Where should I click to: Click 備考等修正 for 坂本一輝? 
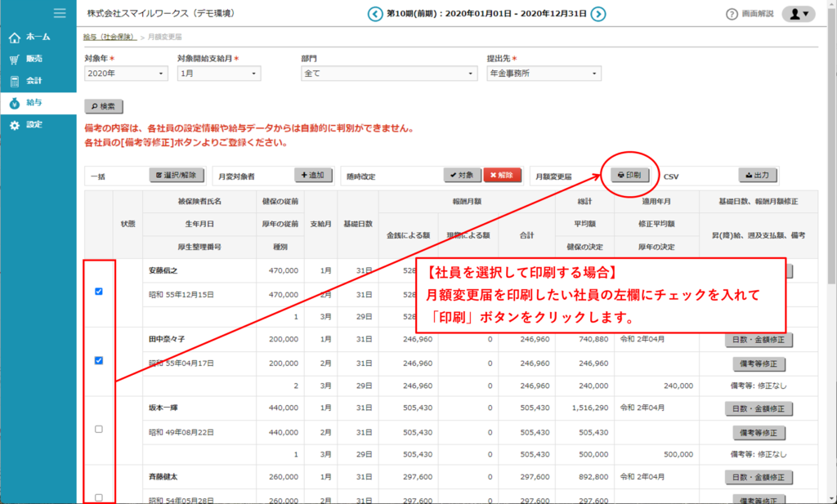(759, 433)
